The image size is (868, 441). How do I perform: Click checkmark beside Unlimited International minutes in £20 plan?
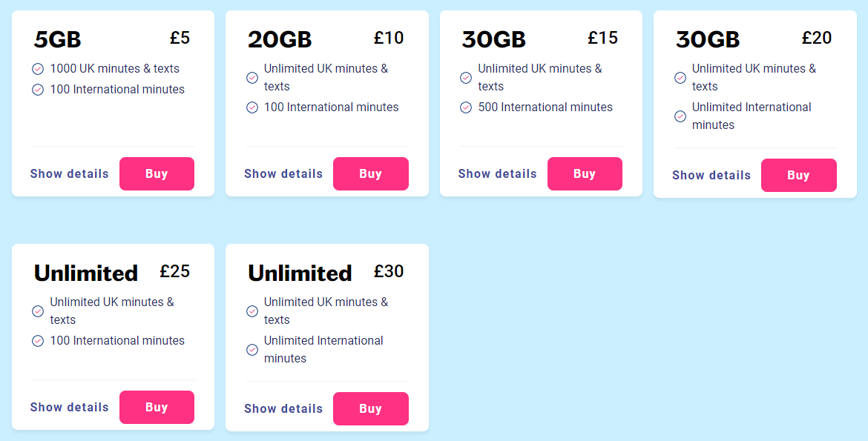(x=680, y=116)
